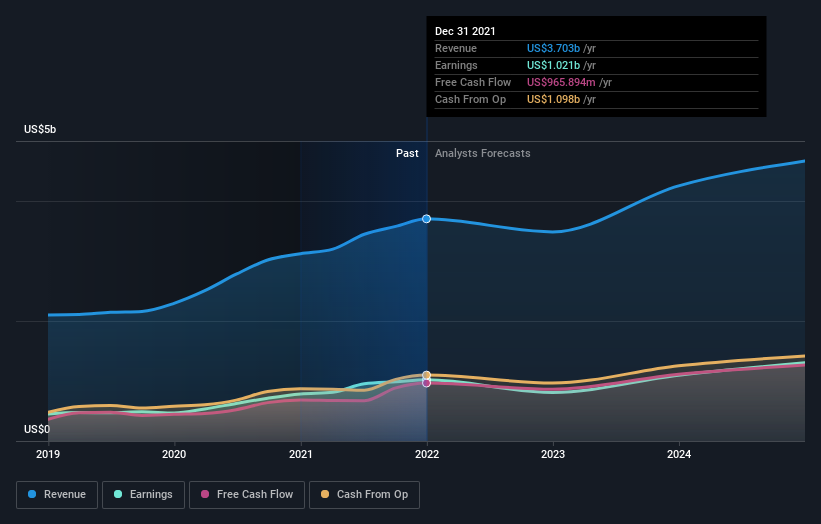
Task: Click the Dec 31 2021 tooltip date
Action: (465, 31)
